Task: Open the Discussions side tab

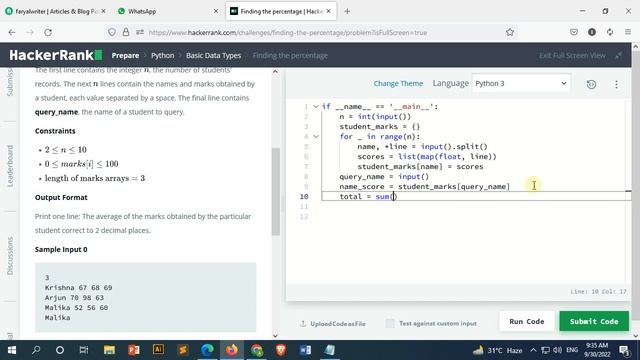Action: coord(10,256)
